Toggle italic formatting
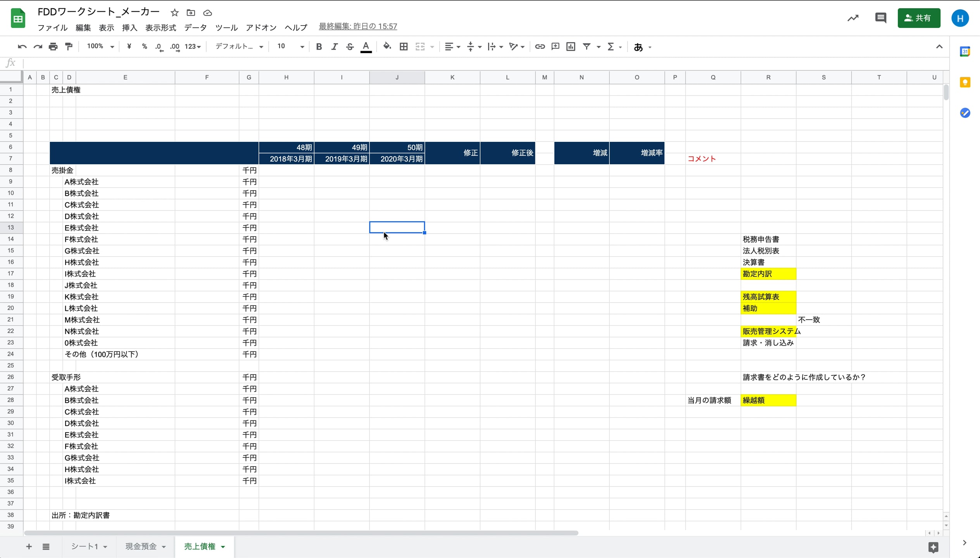The image size is (980, 558). 334,46
